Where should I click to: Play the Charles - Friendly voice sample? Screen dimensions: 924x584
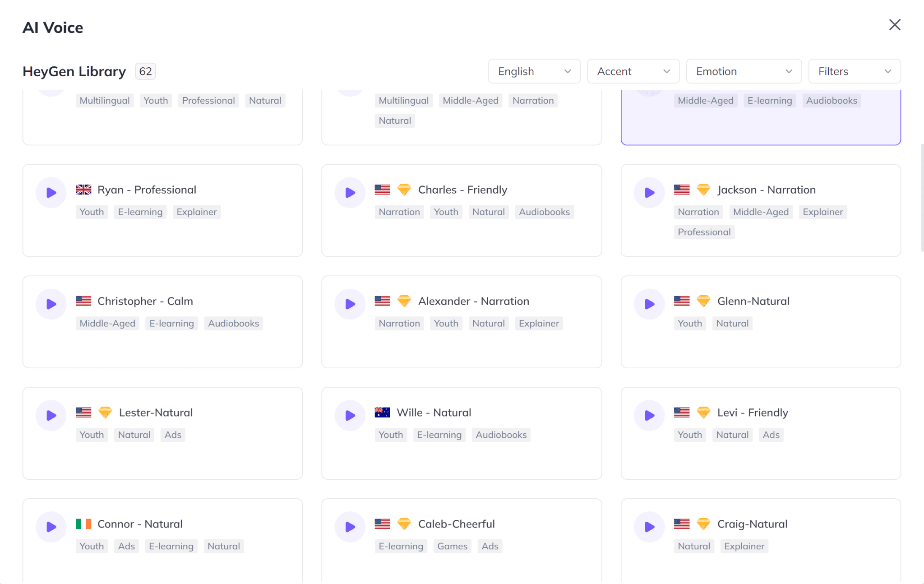pyautogui.click(x=350, y=193)
